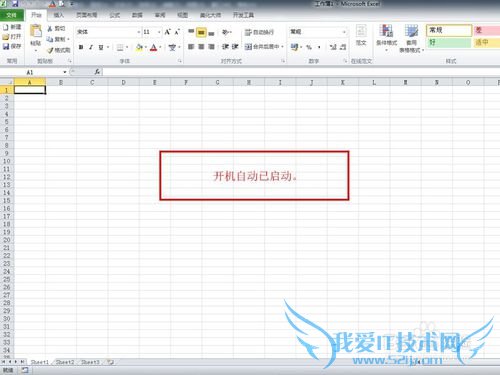Toggle center text alignment
This screenshot has width=500, height=375.
tap(201, 47)
